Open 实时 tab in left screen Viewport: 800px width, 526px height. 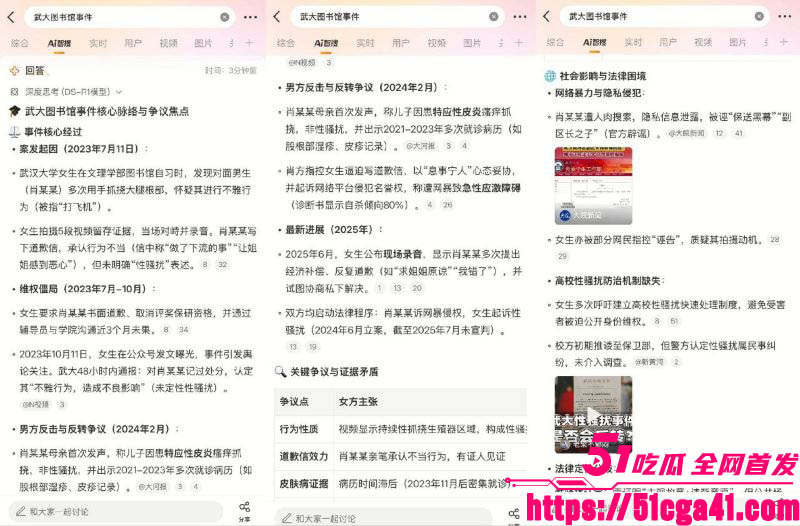pyautogui.click(x=98, y=43)
